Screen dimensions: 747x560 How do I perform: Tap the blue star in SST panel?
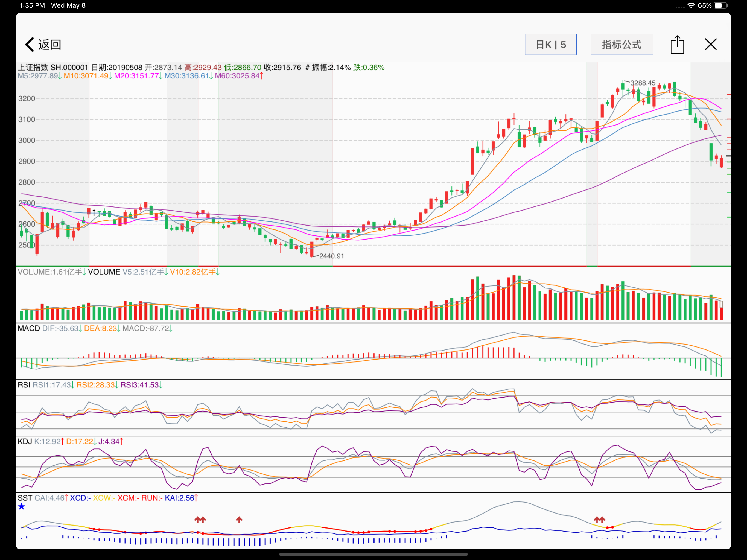pos(22,506)
